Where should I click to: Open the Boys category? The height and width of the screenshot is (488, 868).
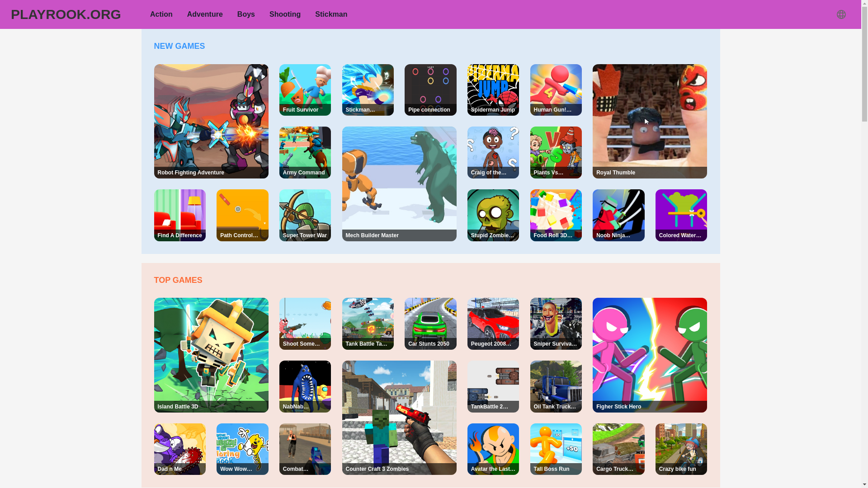pos(246,14)
